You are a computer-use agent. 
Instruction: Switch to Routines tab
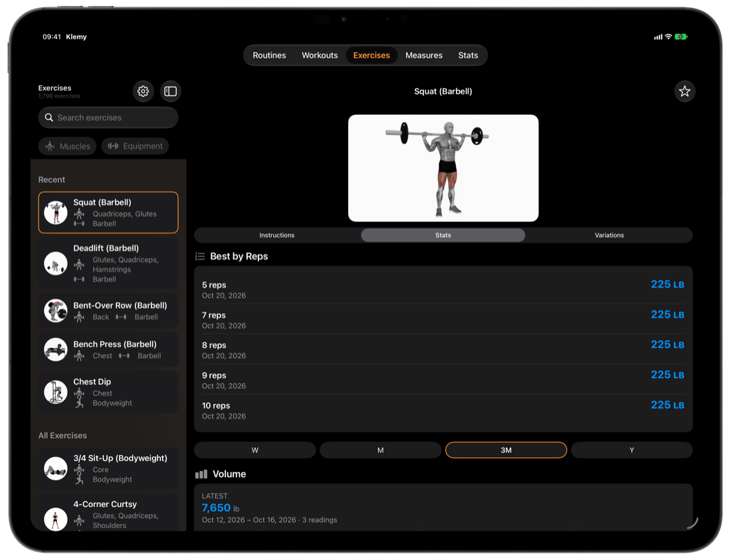[x=269, y=55]
